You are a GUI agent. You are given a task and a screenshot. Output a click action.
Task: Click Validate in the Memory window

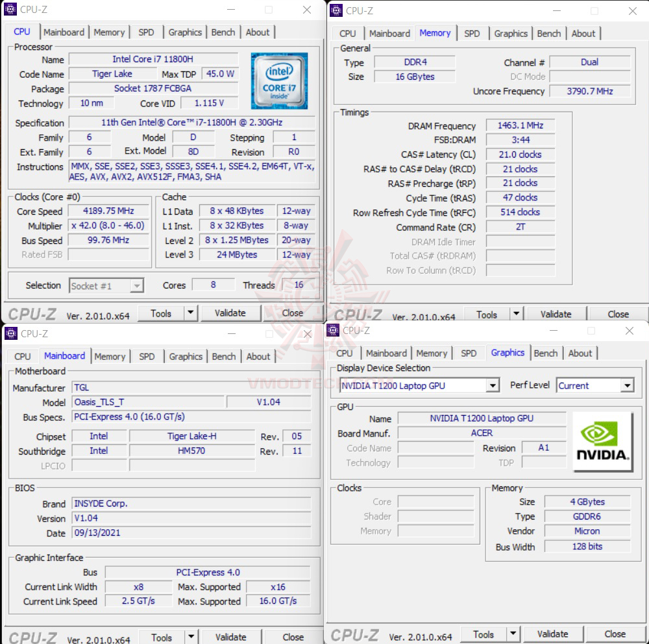[556, 315]
